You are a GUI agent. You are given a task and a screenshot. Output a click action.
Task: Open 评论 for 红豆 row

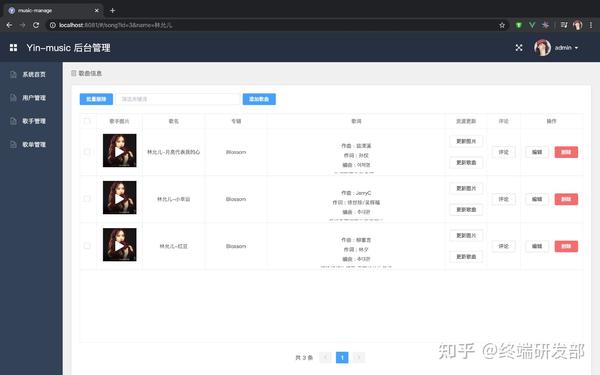pos(504,246)
